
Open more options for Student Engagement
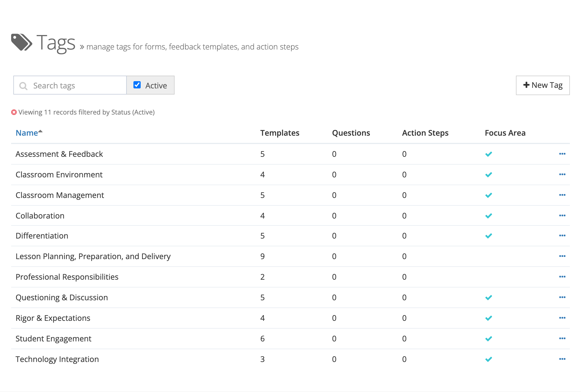coord(562,338)
